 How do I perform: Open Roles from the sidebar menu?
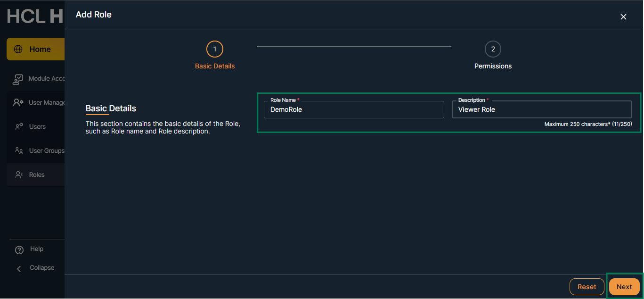36,174
